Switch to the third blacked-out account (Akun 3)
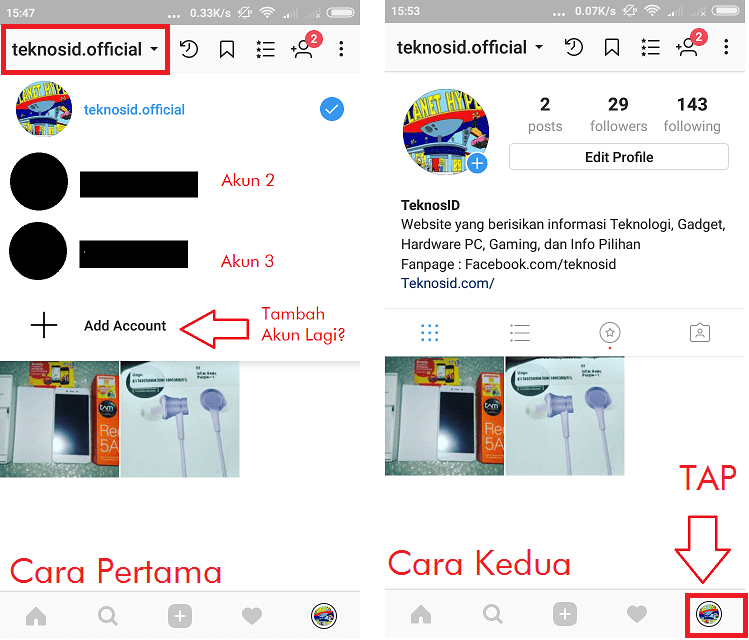749x640 pixels. point(99,251)
